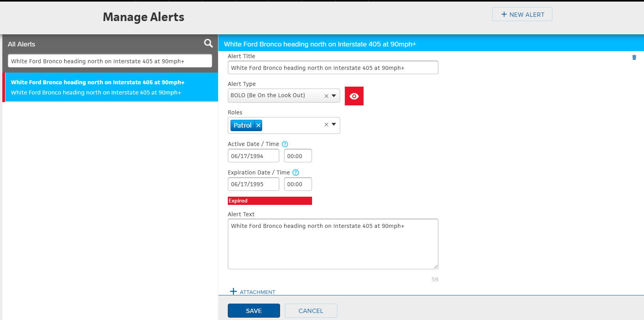Click the All Alerts search box
The image size is (644, 320).
coord(110,61)
